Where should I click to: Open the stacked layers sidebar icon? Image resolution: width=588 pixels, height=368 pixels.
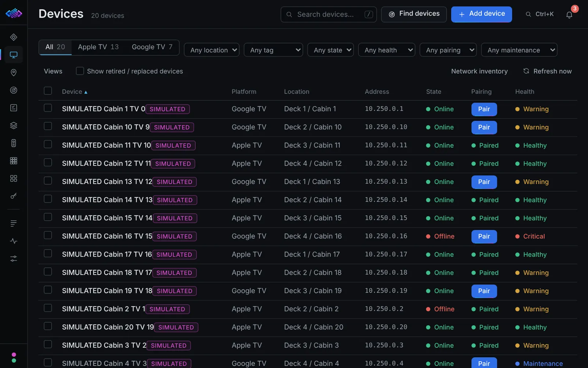click(x=14, y=125)
